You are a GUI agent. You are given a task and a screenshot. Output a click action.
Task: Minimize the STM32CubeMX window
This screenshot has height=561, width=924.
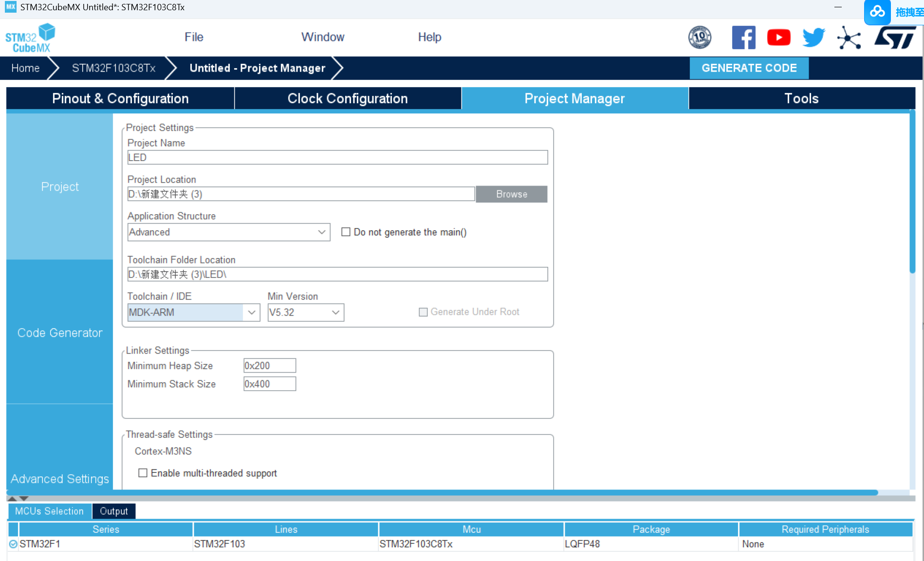tap(838, 7)
